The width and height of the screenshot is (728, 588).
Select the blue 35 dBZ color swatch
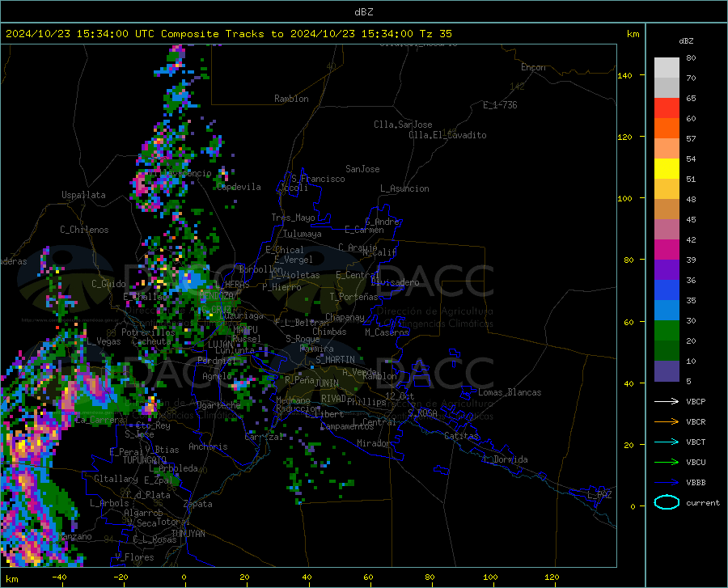pyautogui.click(x=667, y=290)
